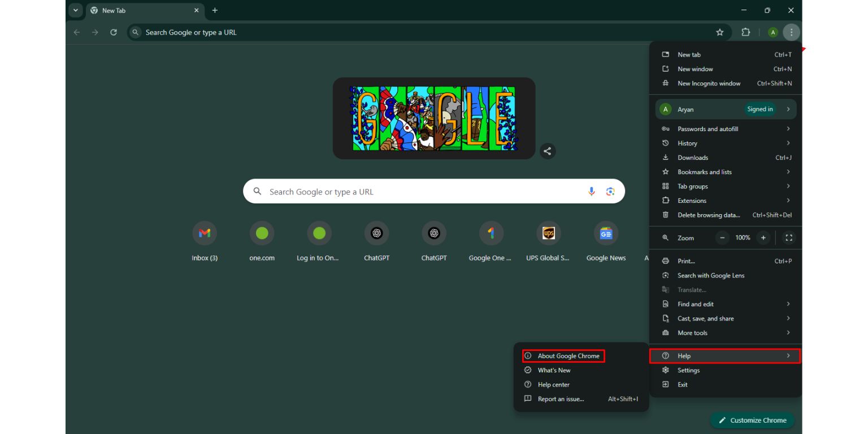Image resolution: width=868 pixels, height=434 pixels.
Task: Expand Passwords and autofill submenu
Action: tap(726, 129)
